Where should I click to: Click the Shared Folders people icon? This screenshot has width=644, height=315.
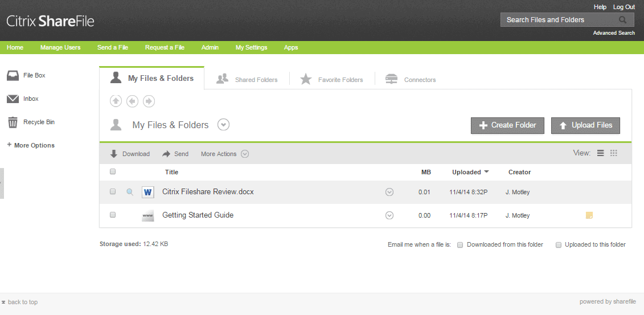(222, 79)
